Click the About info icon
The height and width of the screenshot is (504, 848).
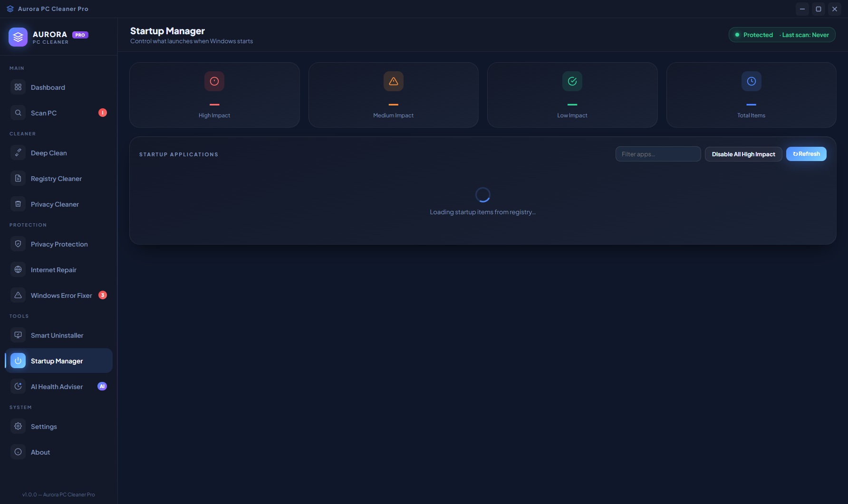[18, 452]
